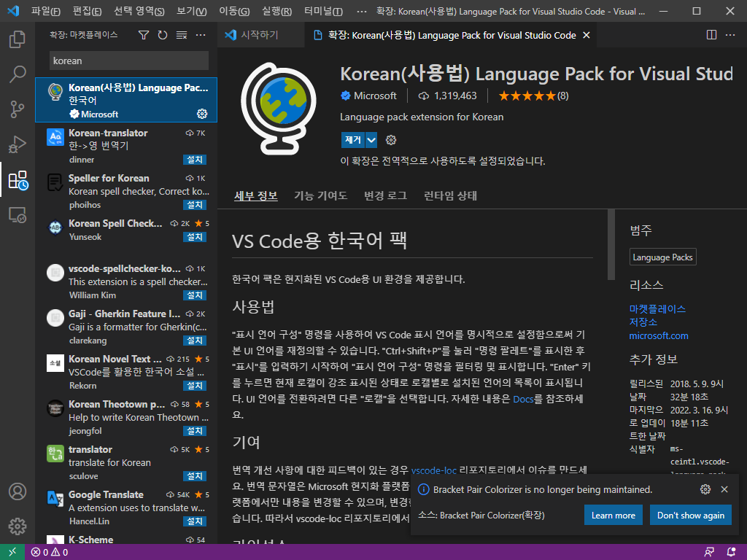Click the manage gear next to 제거 button
The height and width of the screenshot is (560, 747).
[391, 140]
